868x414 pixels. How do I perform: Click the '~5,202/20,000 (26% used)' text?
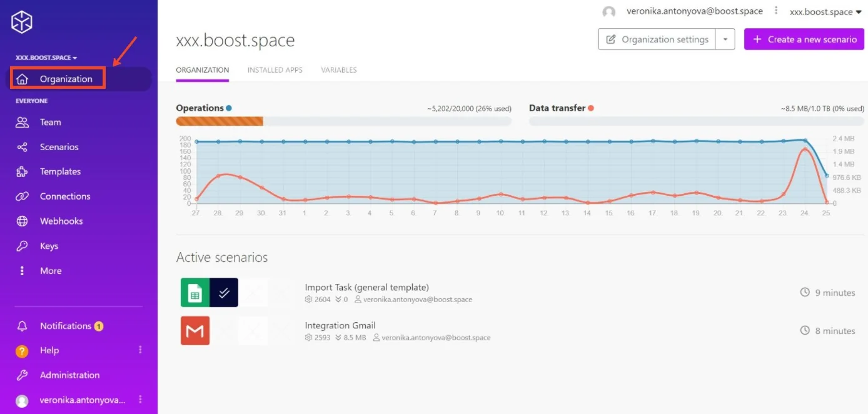pyautogui.click(x=469, y=109)
